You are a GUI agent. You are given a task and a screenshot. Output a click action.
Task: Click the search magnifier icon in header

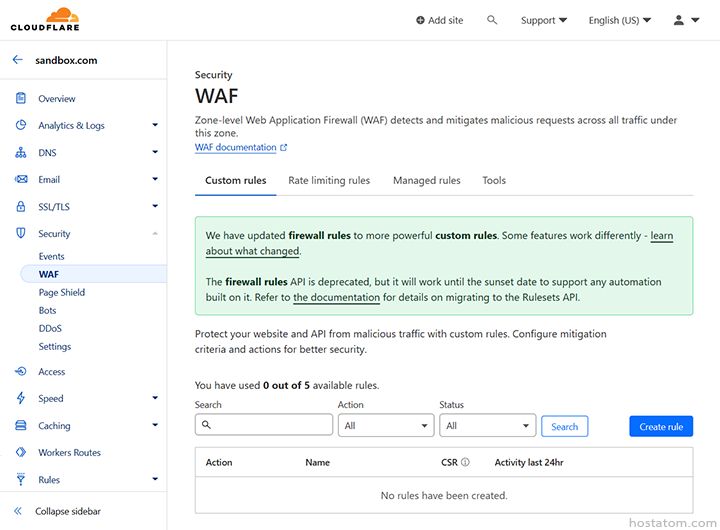pos(492,20)
